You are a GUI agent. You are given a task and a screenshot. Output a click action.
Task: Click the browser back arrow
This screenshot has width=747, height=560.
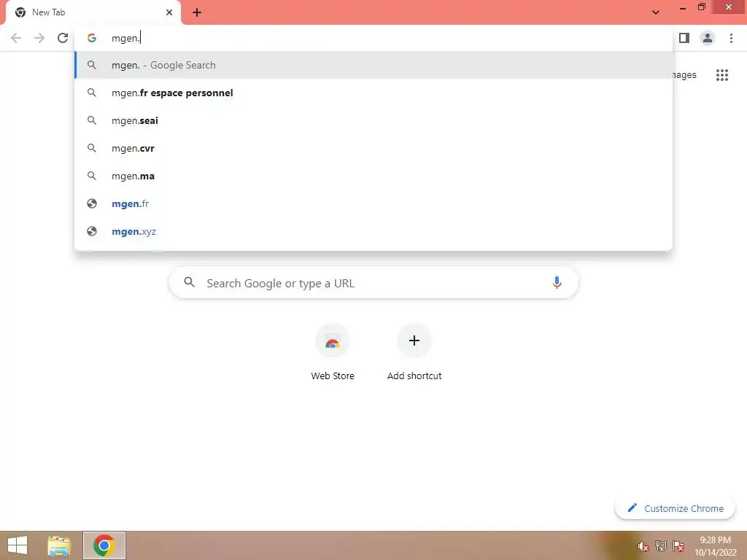tap(16, 38)
